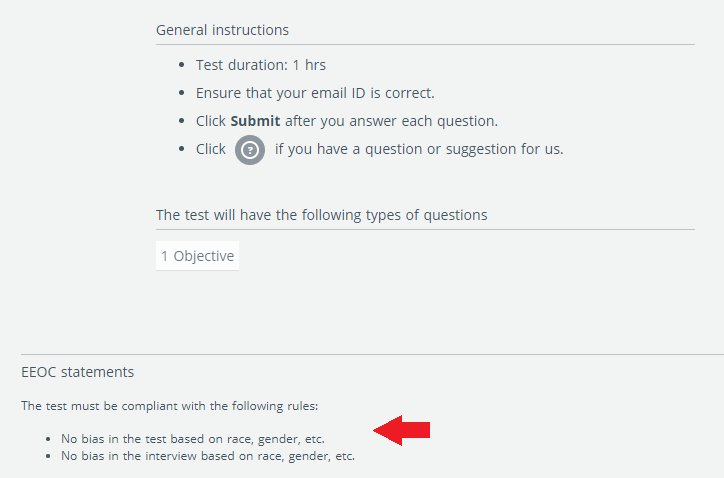Click the General instructions heading

pos(222,30)
